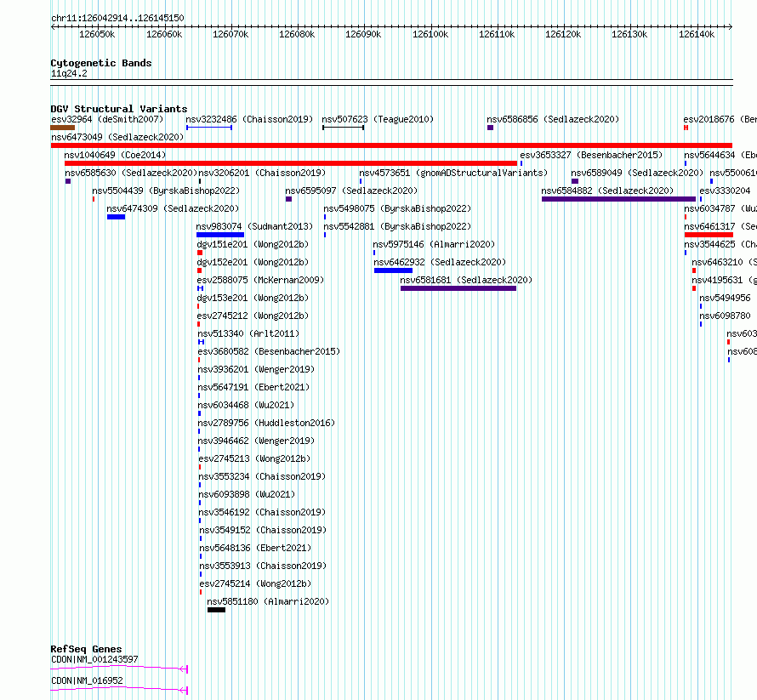Select esv3653327 (Besenbacher2015) variant label
The image size is (757, 700).
[x=591, y=155]
